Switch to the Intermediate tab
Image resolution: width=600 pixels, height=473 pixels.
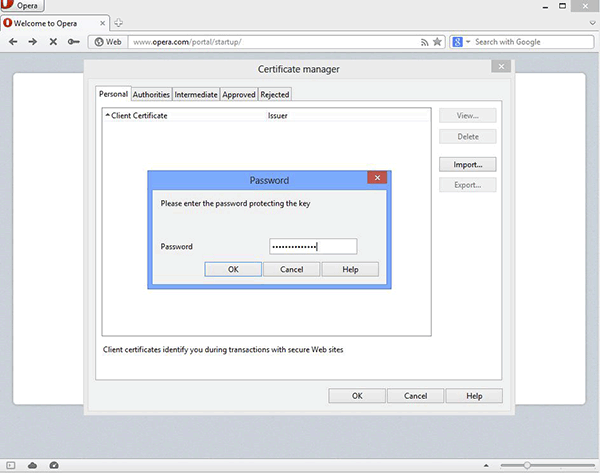click(196, 95)
